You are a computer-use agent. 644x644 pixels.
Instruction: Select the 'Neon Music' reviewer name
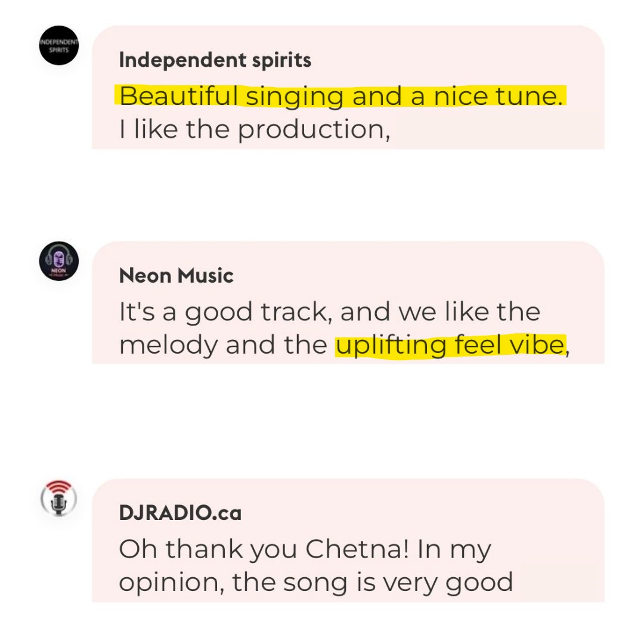click(x=176, y=275)
